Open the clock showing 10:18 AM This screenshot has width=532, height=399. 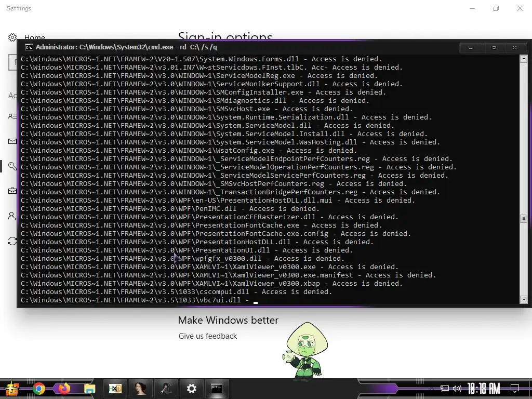click(x=484, y=389)
